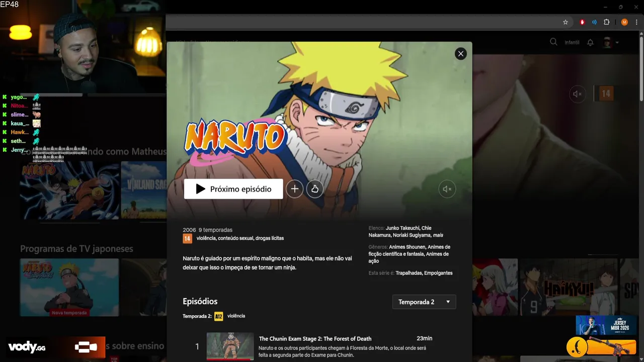Open the Empolgantes tag link

pos(438,273)
